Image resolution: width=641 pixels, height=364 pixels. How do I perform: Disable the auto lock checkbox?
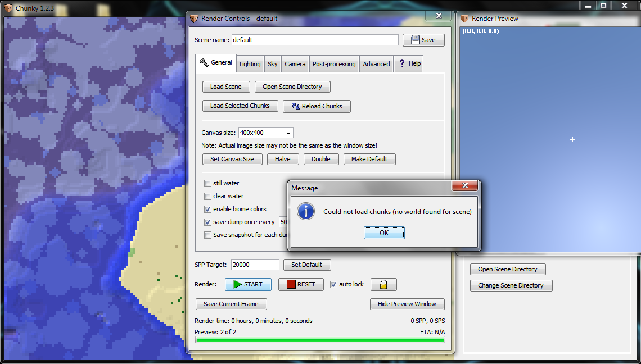333,284
